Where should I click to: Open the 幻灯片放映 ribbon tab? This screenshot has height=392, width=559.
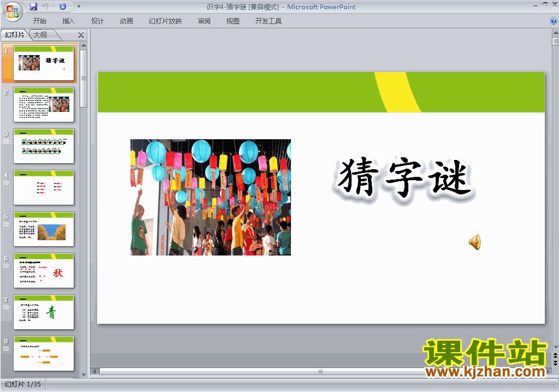165,21
